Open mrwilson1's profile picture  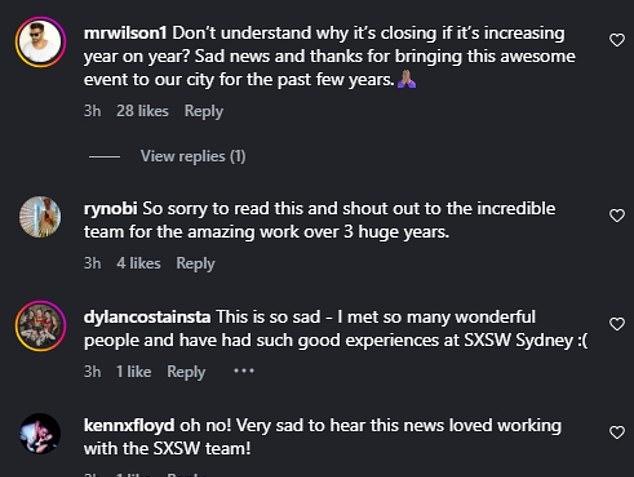(x=40, y=42)
